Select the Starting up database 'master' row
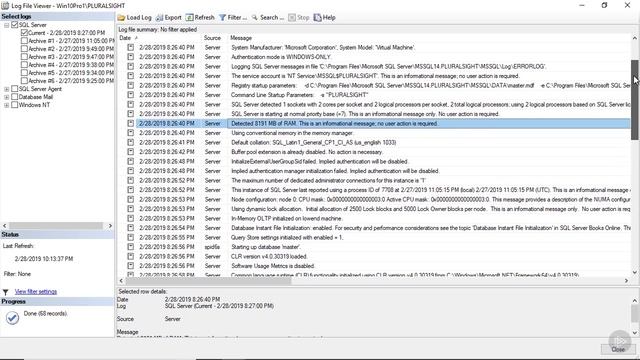This screenshot has width=640, height=360. [373, 247]
